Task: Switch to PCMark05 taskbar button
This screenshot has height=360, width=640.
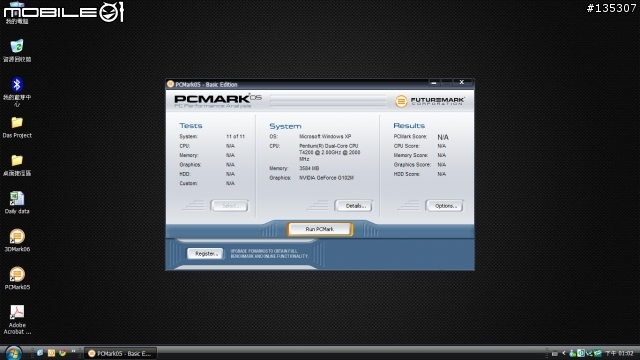Action: click(120, 353)
